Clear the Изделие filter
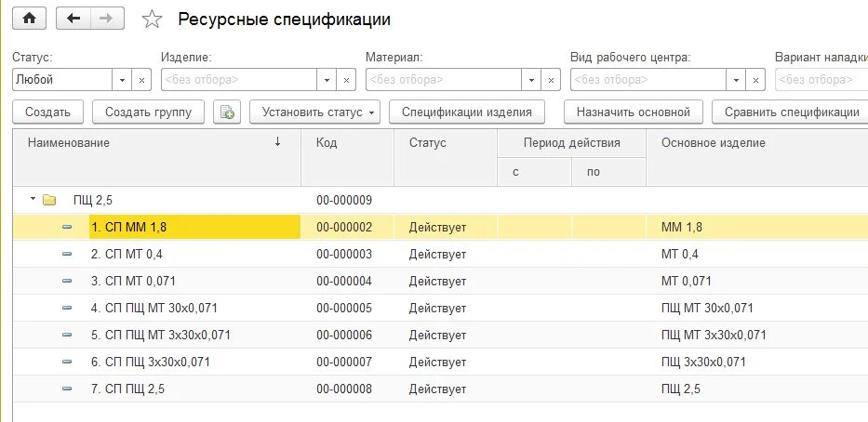The image size is (868, 422). tap(346, 80)
